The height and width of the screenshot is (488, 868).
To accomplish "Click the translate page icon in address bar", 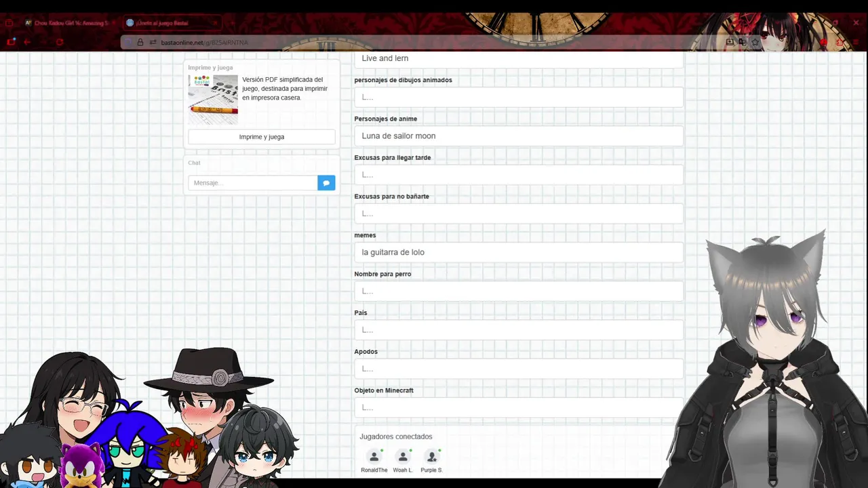I will 743,42.
